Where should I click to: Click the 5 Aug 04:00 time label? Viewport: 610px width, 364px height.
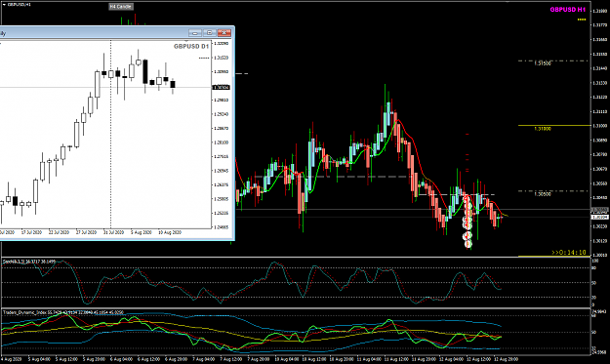point(39,359)
